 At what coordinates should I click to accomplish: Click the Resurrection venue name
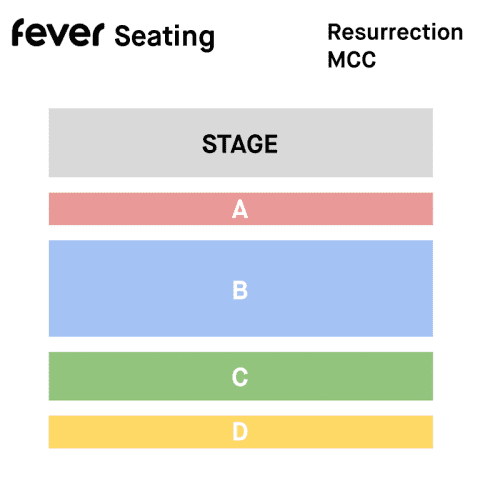click(x=395, y=32)
